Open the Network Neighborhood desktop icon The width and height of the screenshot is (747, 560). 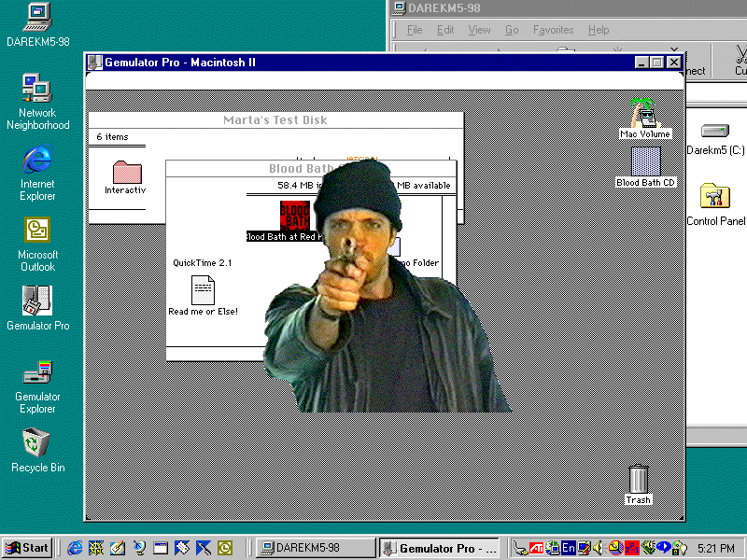37,102
